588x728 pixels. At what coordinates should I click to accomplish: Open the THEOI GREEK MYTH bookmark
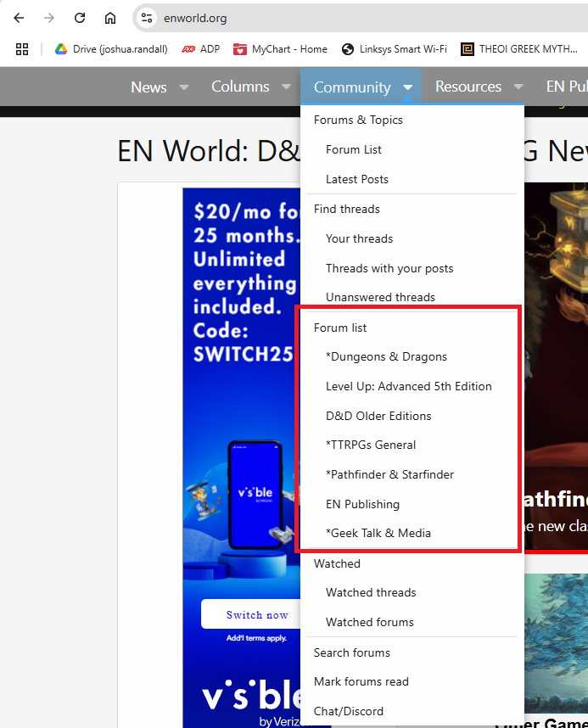[519, 48]
